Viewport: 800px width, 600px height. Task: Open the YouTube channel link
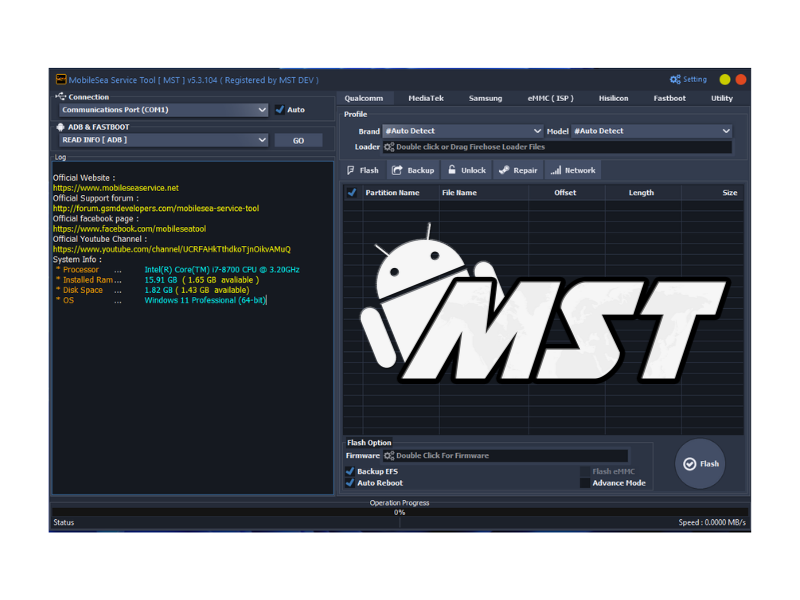click(172, 249)
